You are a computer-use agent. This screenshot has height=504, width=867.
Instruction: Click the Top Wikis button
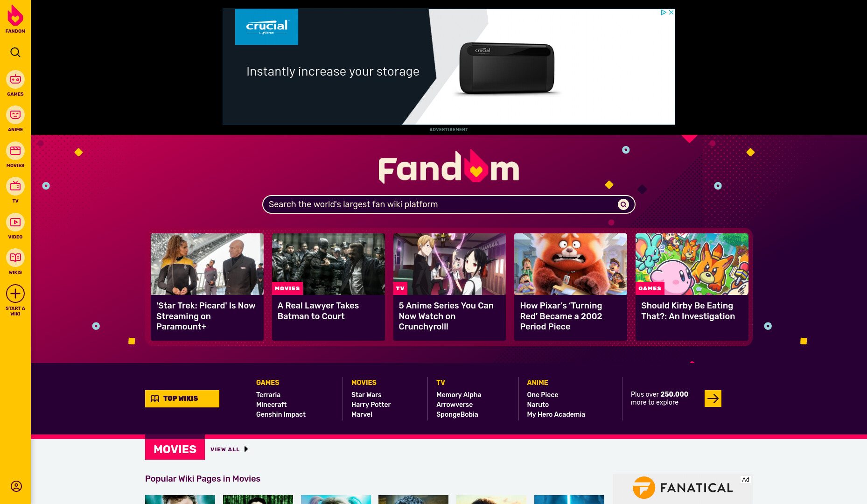(x=182, y=399)
